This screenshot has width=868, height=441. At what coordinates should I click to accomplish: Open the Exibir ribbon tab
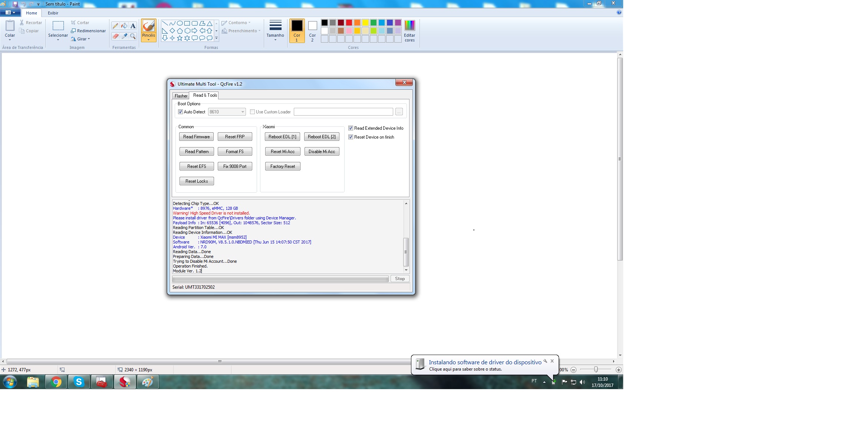click(53, 13)
